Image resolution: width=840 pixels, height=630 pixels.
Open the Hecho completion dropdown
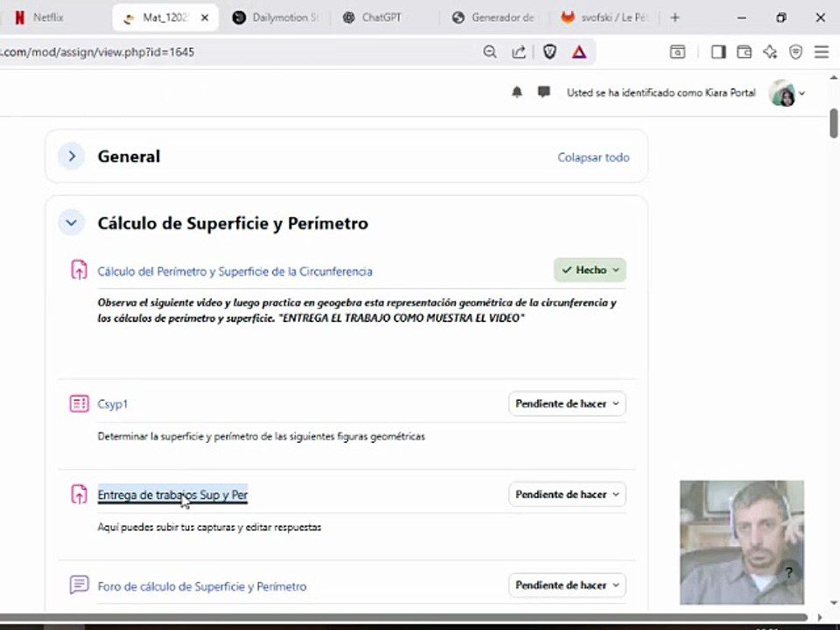pos(590,270)
